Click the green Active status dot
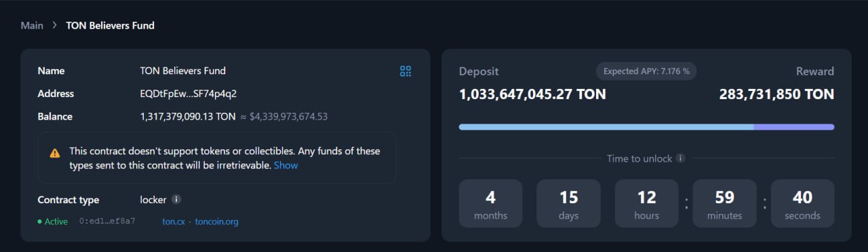This screenshot has width=868, height=252. (x=40, y=221)
